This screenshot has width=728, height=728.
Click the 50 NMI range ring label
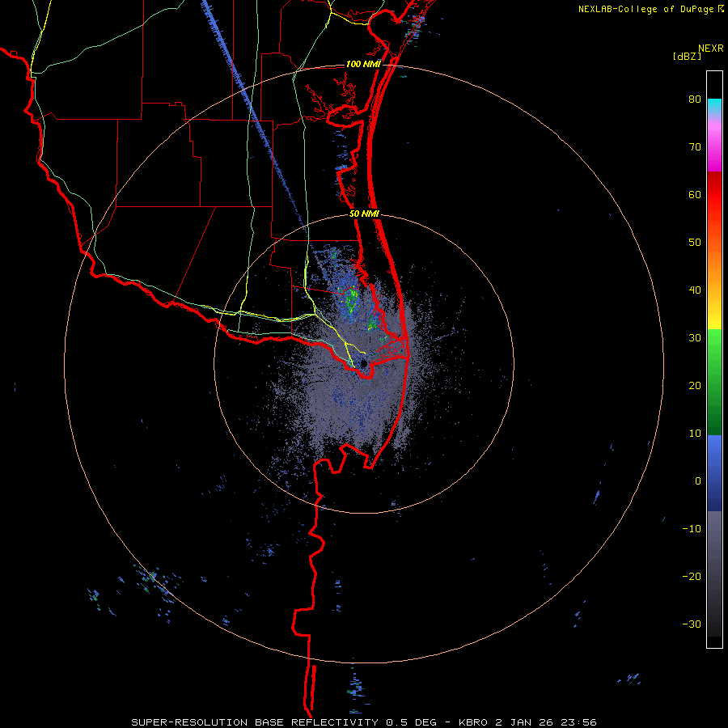point(364,214)
